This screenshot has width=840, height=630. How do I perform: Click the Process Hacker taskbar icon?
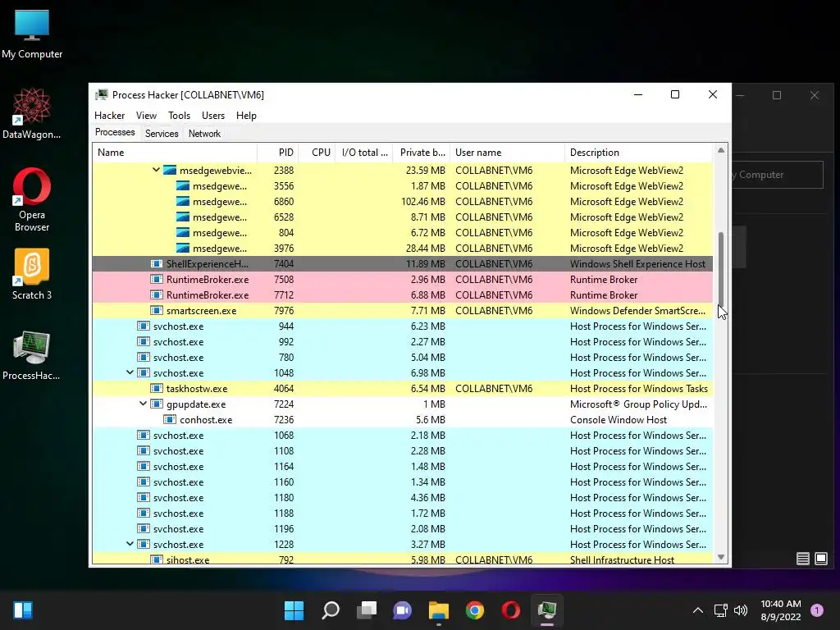point(547,610)
